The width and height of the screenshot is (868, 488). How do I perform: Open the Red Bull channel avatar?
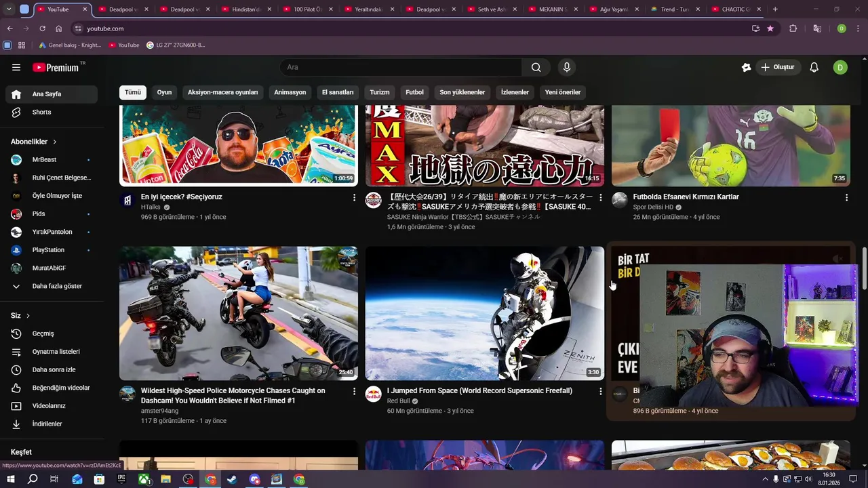pos(374,394)
